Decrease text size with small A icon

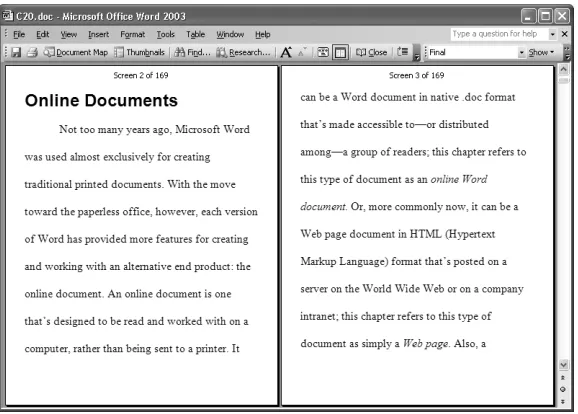[x=302, y=52]
